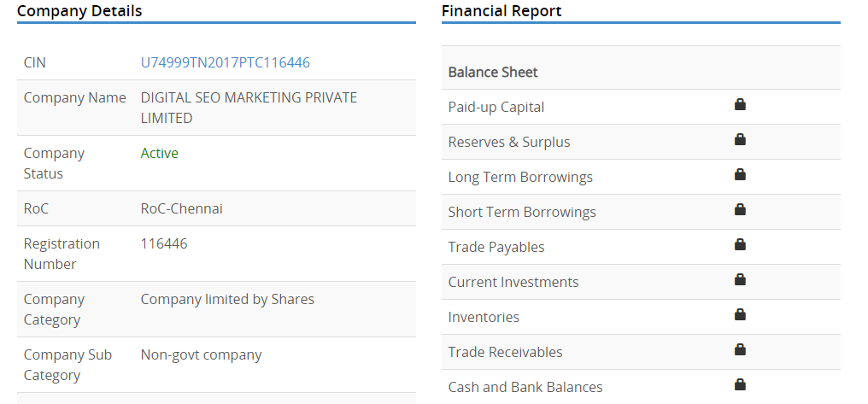
Task: Click the Company limited by Shares value
Action: coord(227,300)
